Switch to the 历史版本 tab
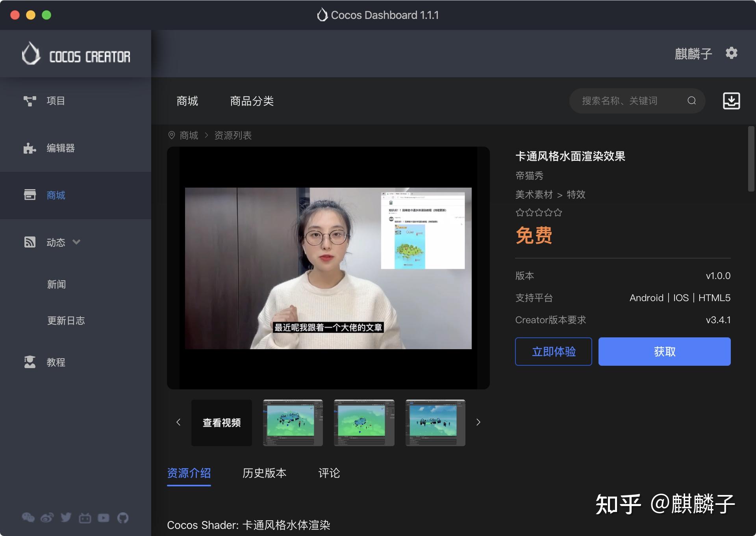The width and height of the screenshot is (756, 536). click(264, 473)
